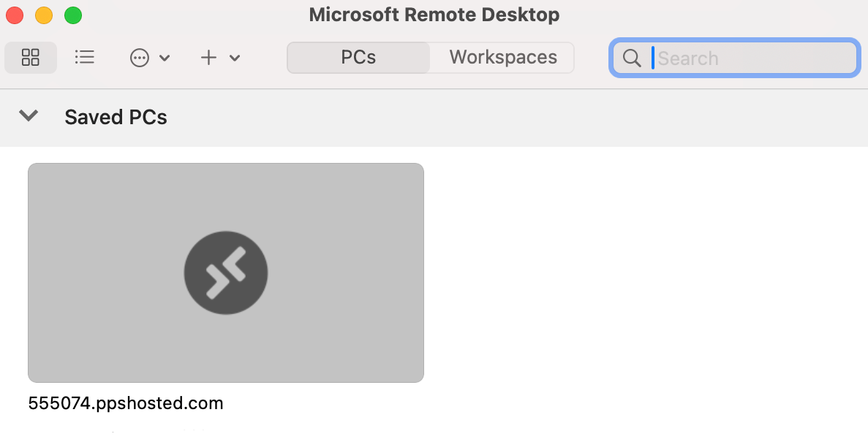This screenshot has width=868, height=442.
Task: Open the ellipsis more-actions button
Action: (140, 58)
